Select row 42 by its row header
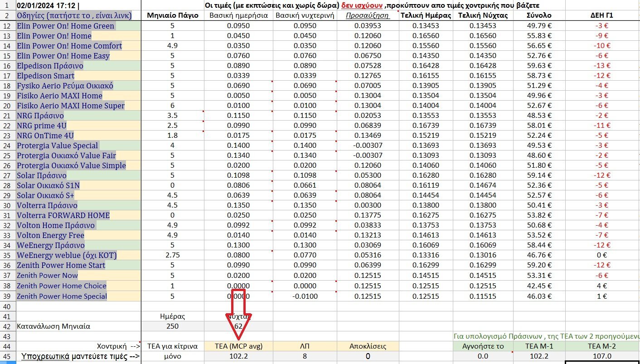Viewport: 640px width, 364px height. (7, 326)
